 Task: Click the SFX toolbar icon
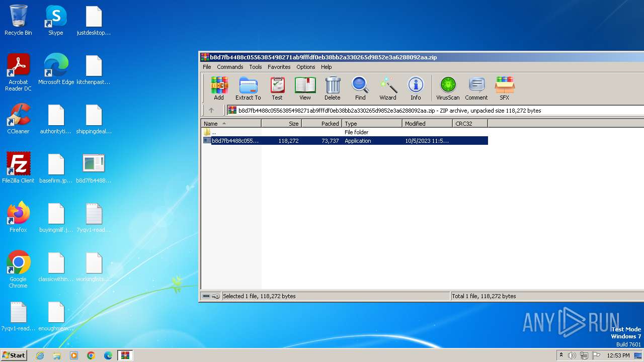tap(504, 88)
